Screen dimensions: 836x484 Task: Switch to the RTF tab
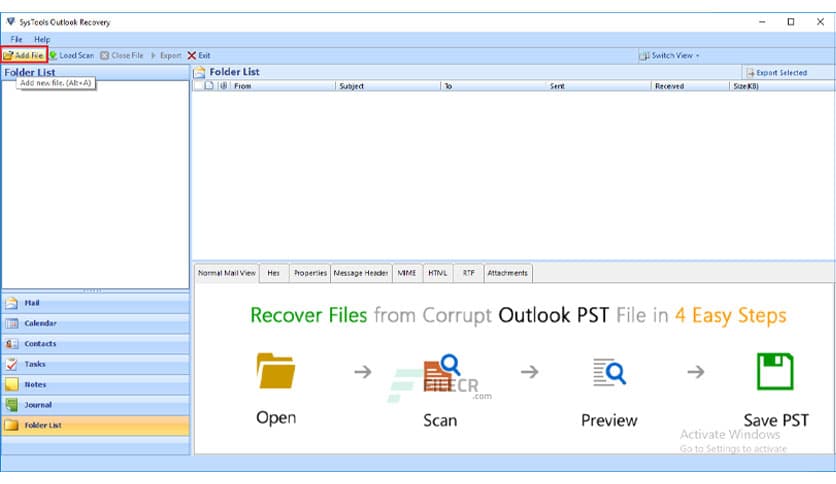(x=468, y=273)
